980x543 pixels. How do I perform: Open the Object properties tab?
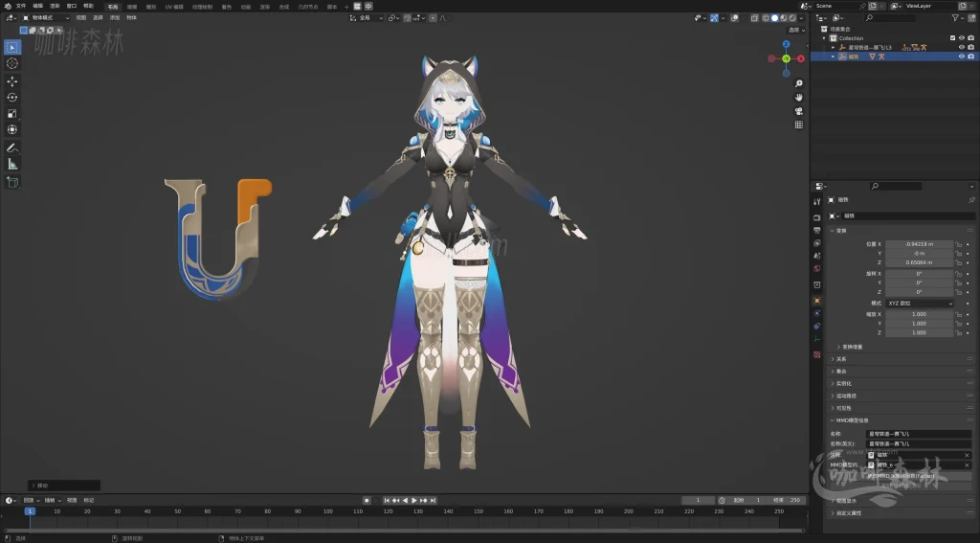tap(817, 301)
